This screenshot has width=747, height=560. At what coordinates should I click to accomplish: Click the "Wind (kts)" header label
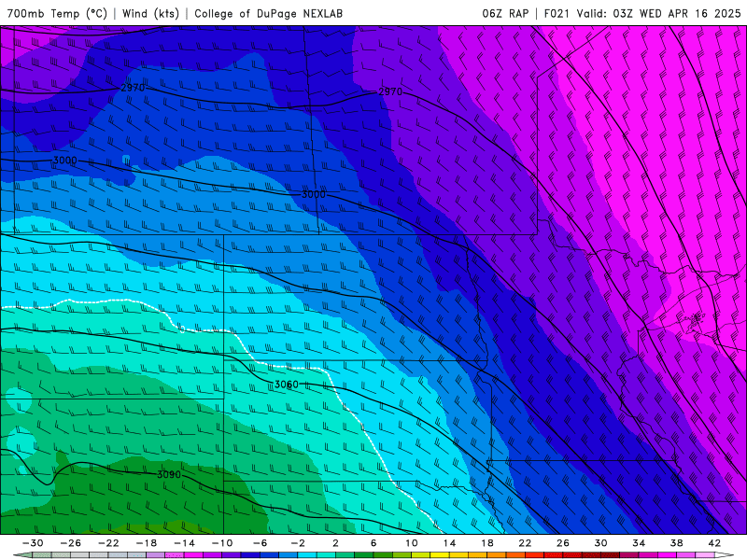click(x=150, y=13)
